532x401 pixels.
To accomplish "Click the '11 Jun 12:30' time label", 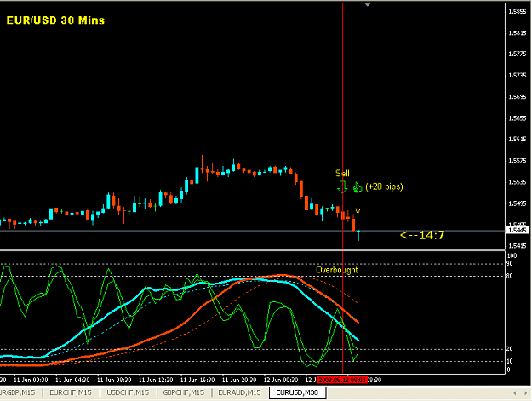I will [x=156, y=380].
